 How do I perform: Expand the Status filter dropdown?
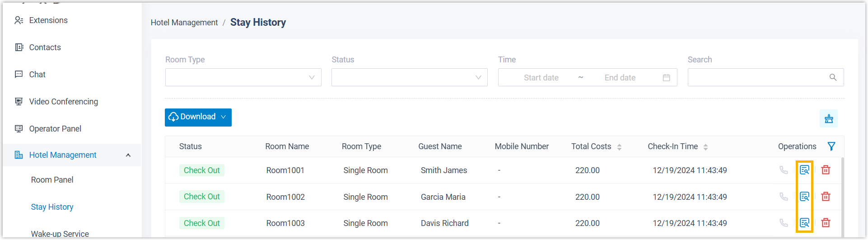409,78
